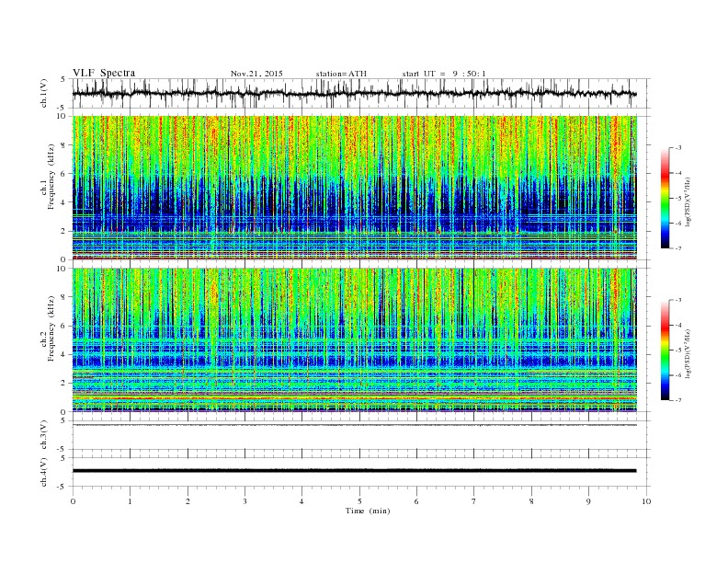Click the ch.1 spectrogram plot
Image resolution: width=728 pixels, height=563 pixels.
pos(355,188)
